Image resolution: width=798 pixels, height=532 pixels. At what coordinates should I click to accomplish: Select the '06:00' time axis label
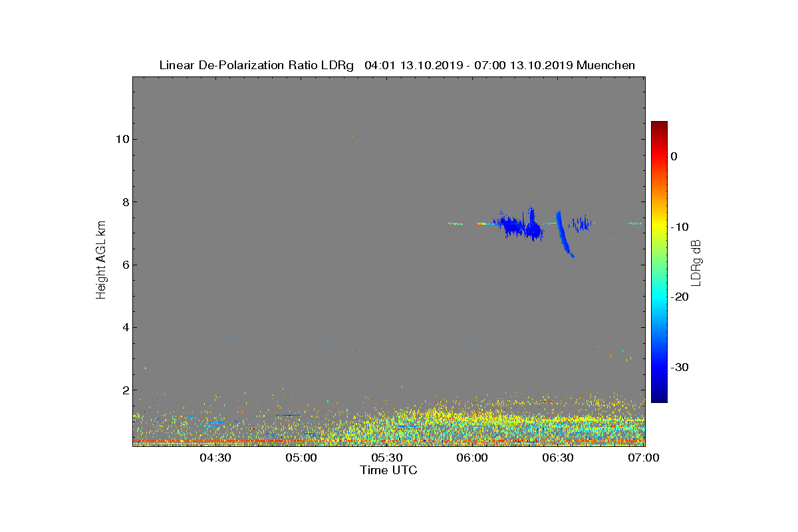pyautogui.click(x=473, y=458)
